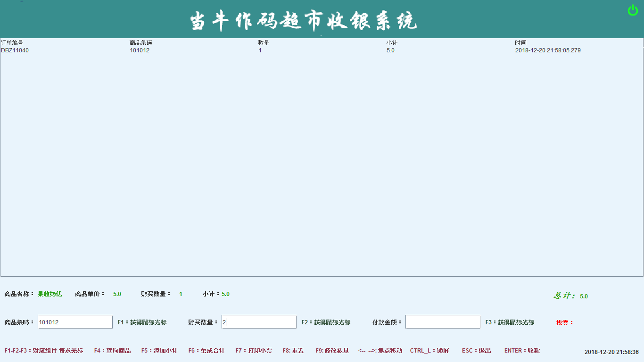Screen dimensions: 644x362
Task: Click the 时间 column header
Action: [520, 43]
